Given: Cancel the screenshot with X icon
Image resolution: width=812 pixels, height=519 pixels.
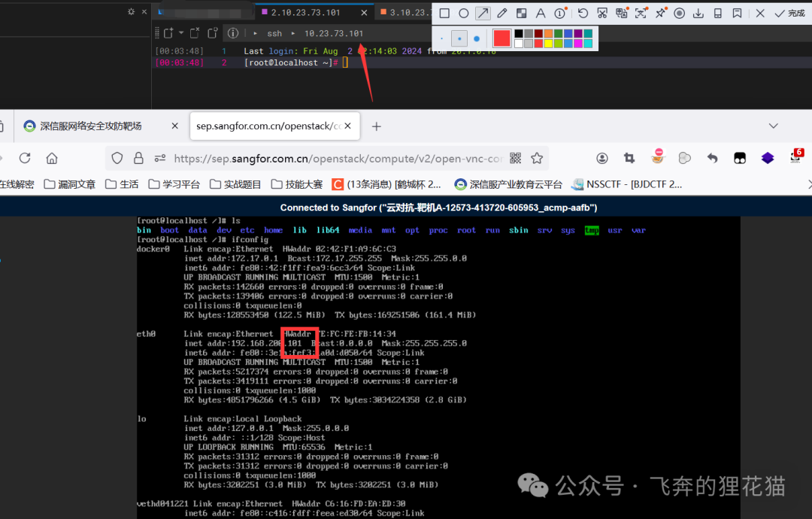Looking at the screenshot, I should click(x=760, y=14).
